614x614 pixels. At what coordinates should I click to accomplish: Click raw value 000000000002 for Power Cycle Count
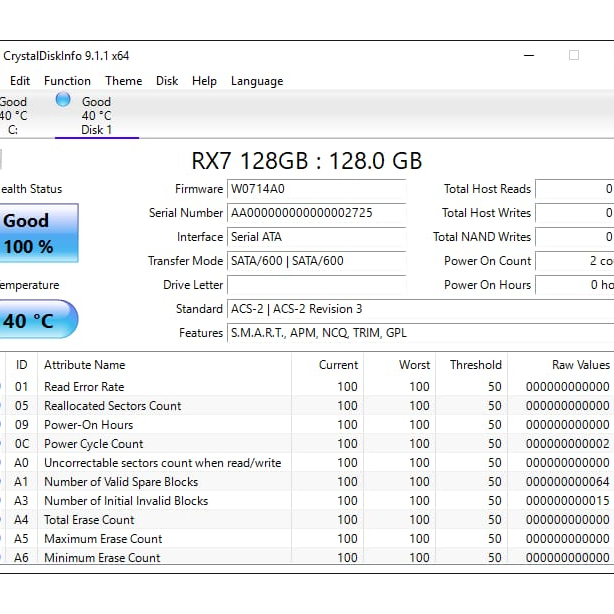(x=567, y=444)
